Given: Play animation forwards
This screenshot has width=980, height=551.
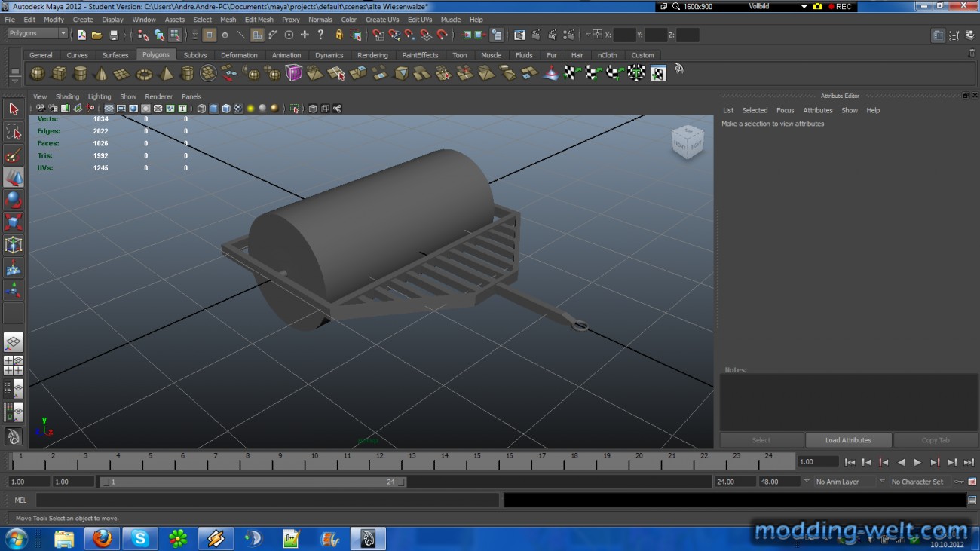Looking at the screenshot, I should click(917, 462).
